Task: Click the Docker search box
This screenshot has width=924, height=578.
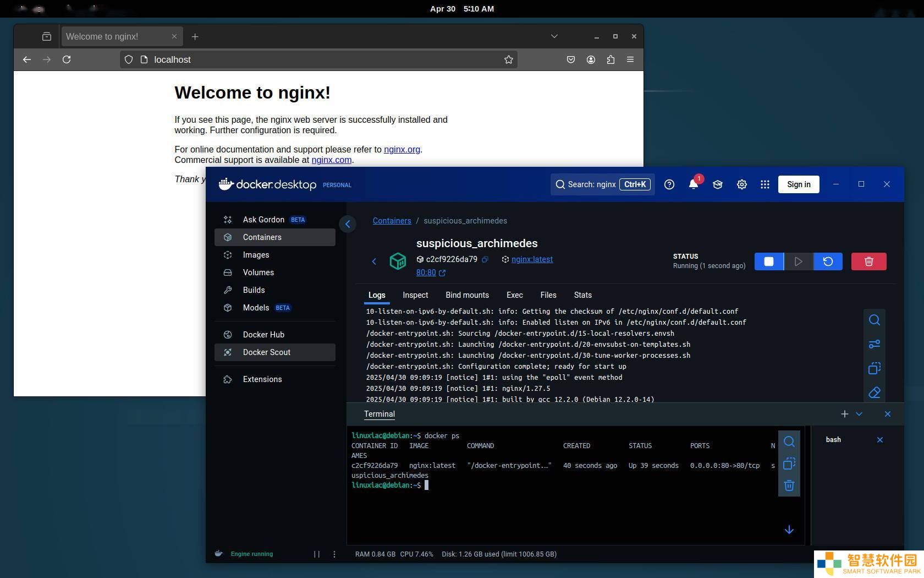Action: coord(603,184)
